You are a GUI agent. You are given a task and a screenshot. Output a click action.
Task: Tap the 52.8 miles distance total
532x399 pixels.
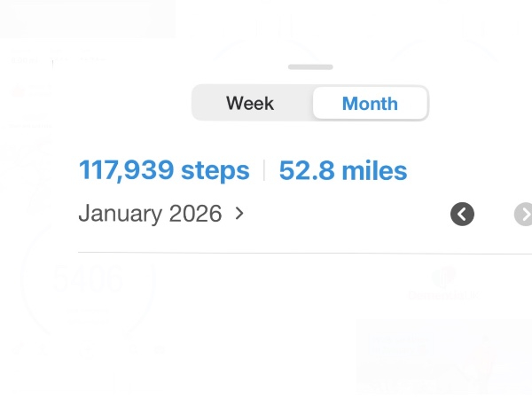[x=343, y=170]
